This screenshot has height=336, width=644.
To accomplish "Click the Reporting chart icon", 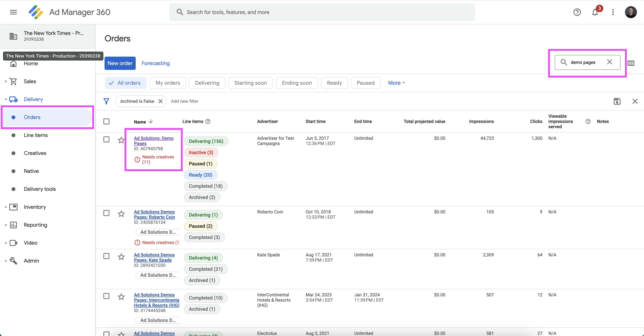I will coord(13,225).
